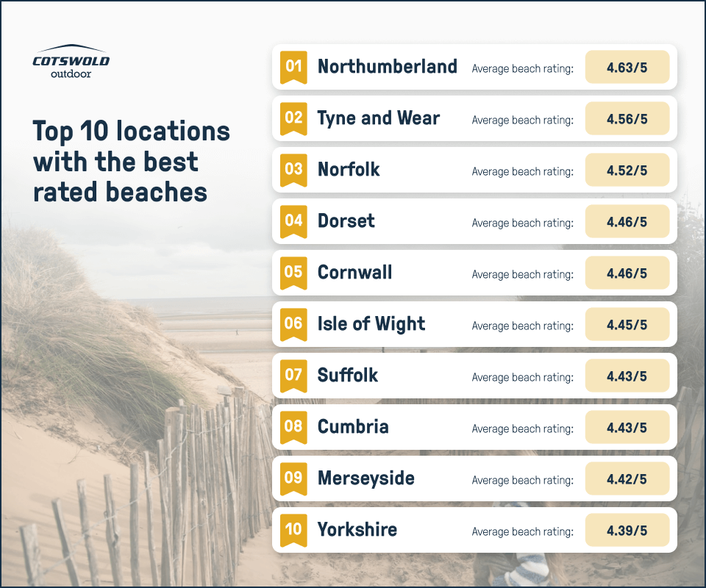Click the 03 rank ribbon badge

click(293, 170)
